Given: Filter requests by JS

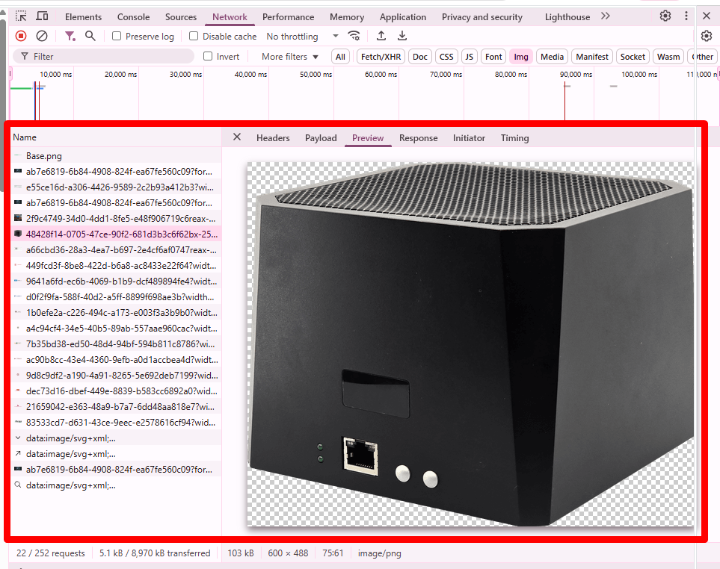Looking at the screenshot, I should tap(469, 56).
